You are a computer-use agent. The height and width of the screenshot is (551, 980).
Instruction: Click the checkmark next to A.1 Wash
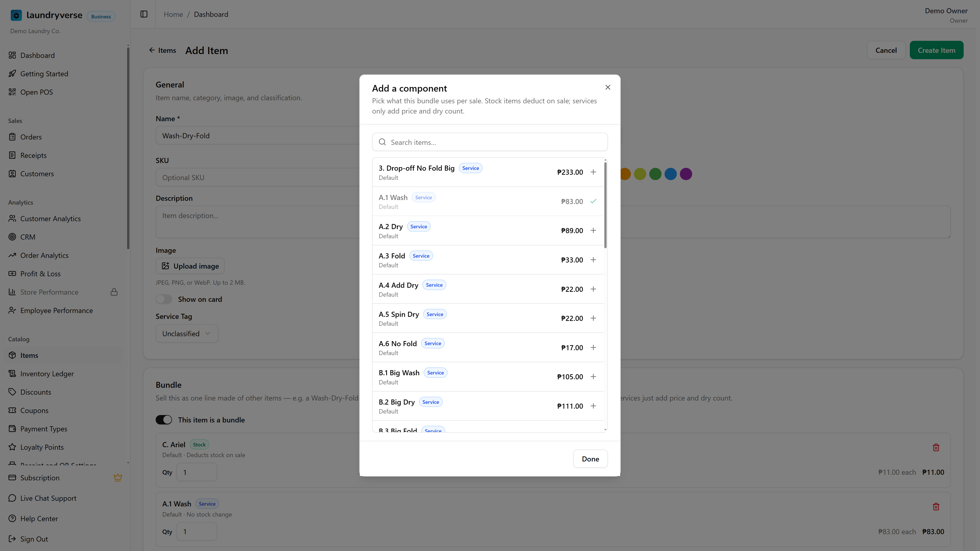(593, 201)
